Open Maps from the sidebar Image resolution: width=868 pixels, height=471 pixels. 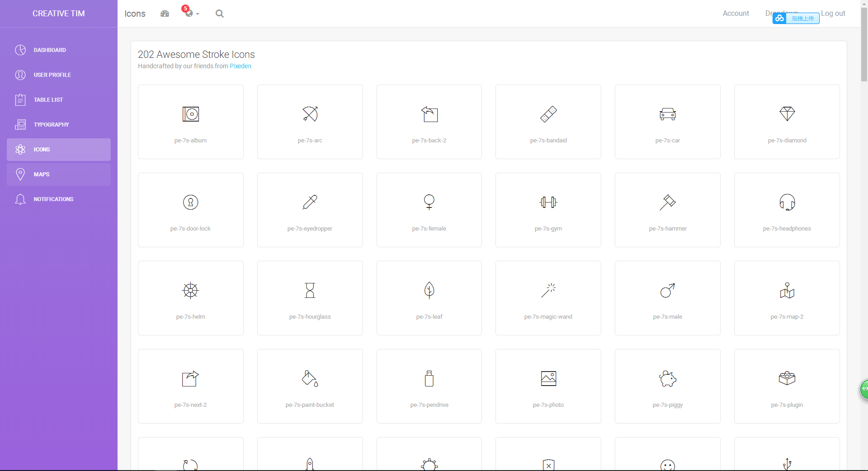59,174
